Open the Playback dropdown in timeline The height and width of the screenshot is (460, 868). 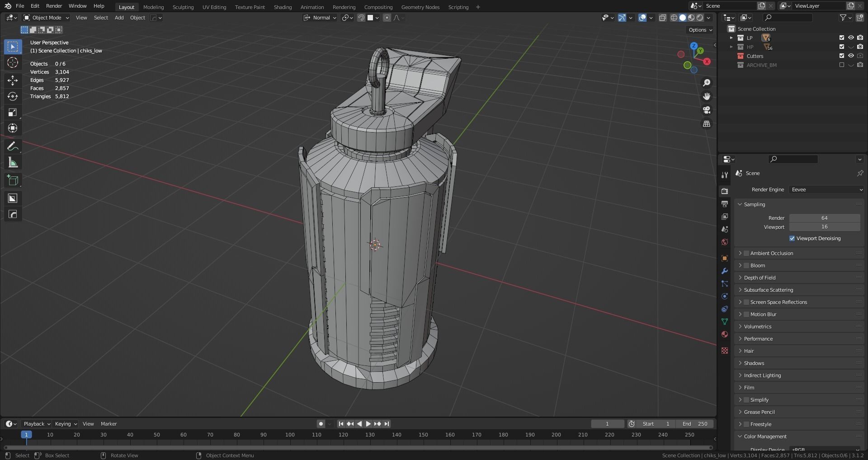pos(37,424)
